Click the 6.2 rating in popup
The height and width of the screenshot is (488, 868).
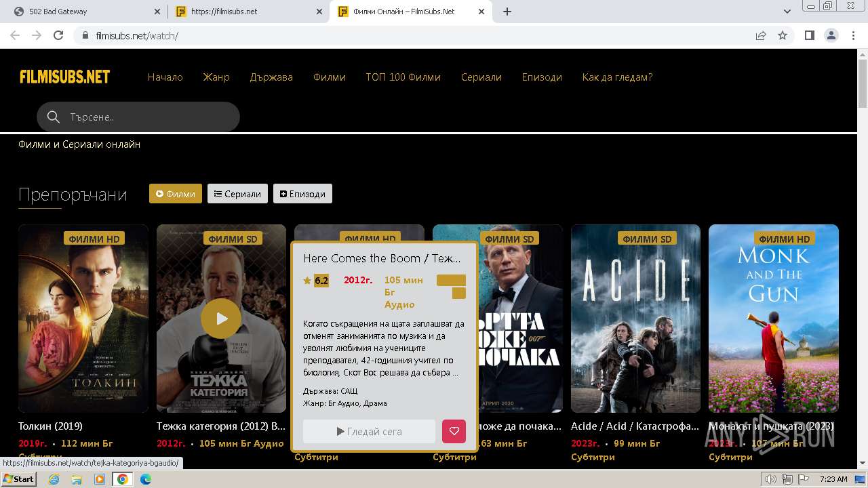(321, 281)
